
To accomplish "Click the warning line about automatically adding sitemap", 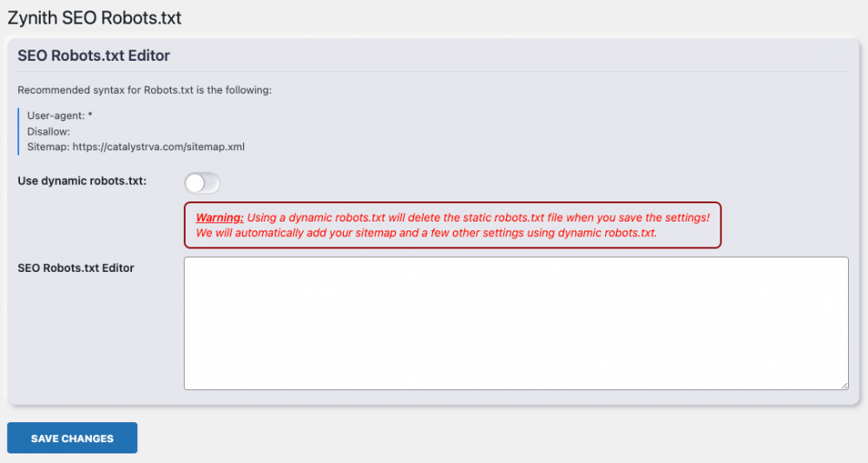I will [x=426, y=233].
